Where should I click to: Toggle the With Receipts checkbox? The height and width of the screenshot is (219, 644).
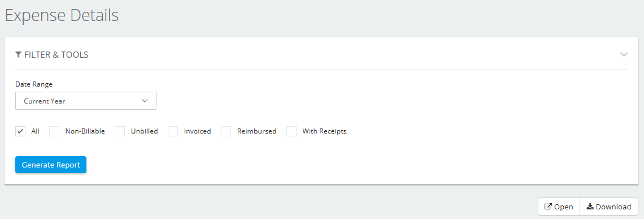click(291, 131)
